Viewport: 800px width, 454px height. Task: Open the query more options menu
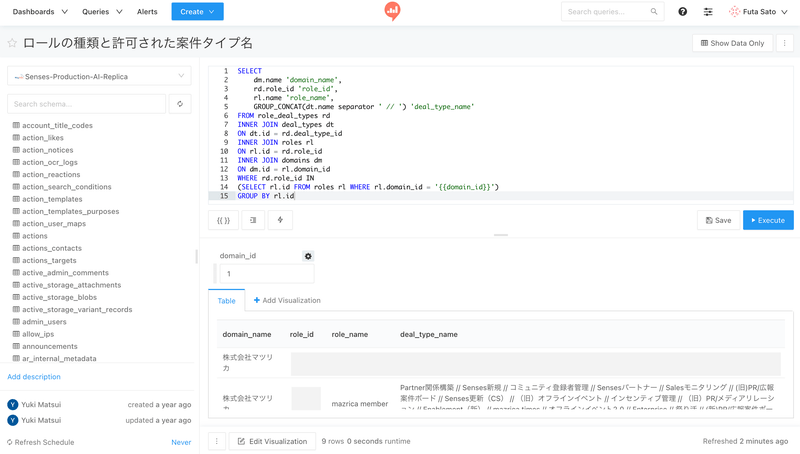click(785, 44)
